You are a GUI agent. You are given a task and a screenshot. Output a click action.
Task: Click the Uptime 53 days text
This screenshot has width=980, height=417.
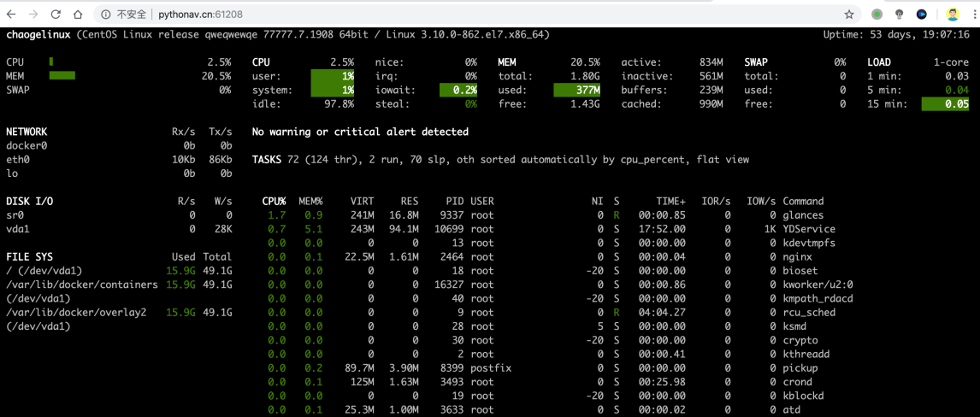(x=896, y=34)
